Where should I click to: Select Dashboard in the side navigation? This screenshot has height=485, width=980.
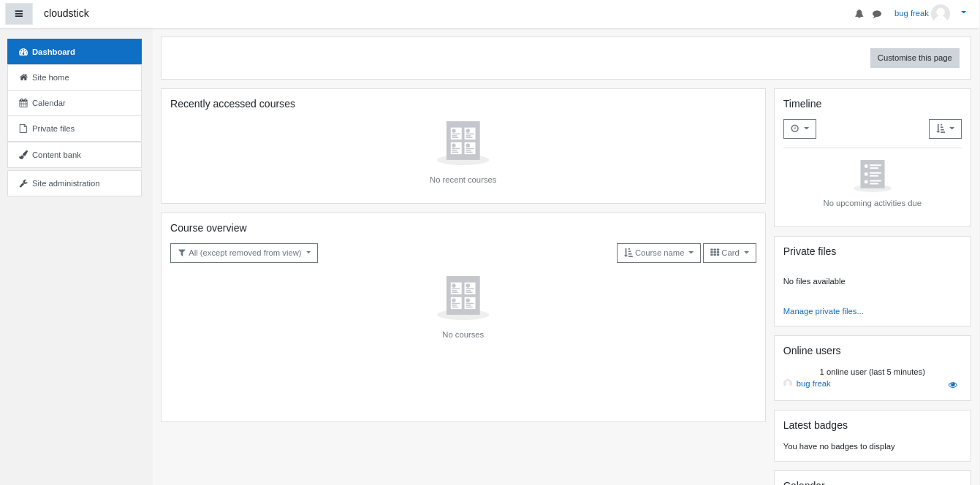tap(75, 52)
